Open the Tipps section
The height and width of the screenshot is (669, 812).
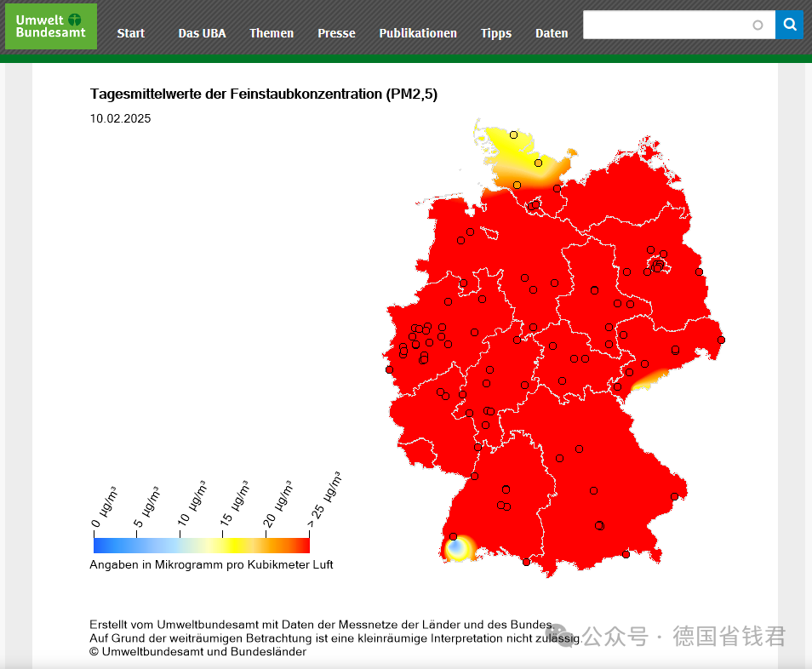tap(495, 33)
